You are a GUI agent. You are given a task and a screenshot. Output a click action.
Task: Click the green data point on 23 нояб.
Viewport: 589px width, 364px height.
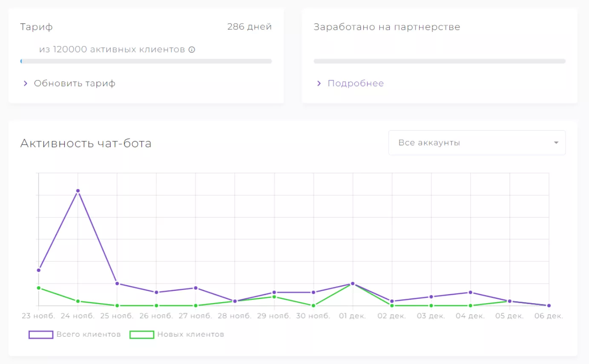39,288
